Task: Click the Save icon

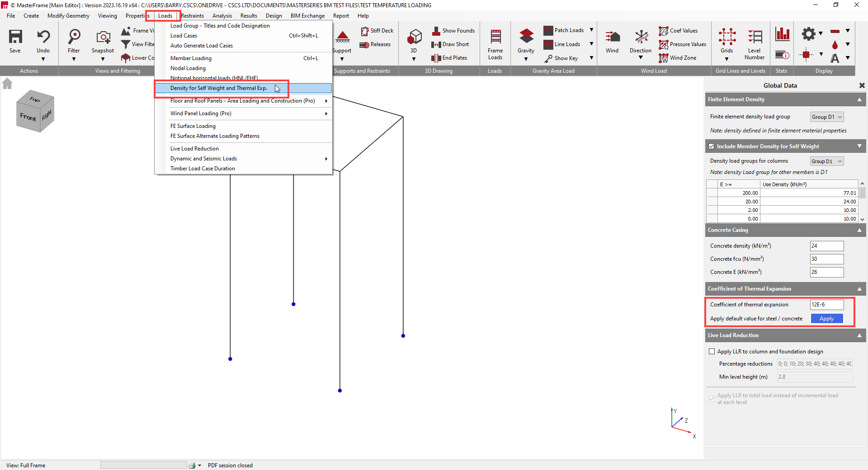Action: (x=15, y=37)
